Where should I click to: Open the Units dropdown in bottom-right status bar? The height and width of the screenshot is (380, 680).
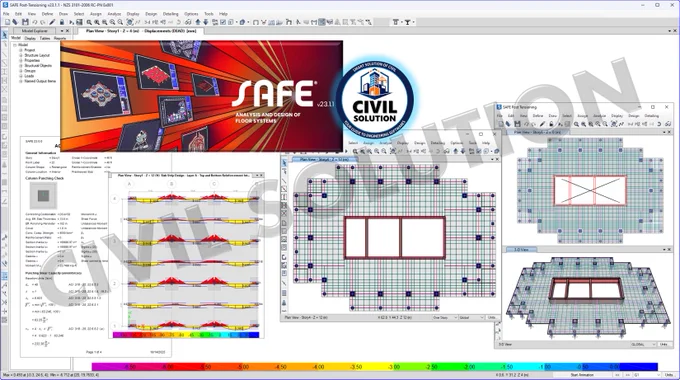[x=669, y=375]
